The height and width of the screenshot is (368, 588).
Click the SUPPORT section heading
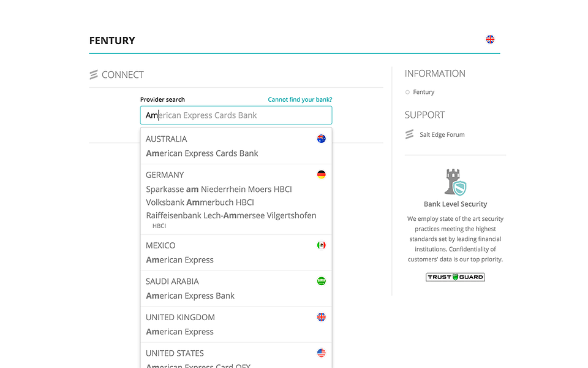tap(424, 115)
